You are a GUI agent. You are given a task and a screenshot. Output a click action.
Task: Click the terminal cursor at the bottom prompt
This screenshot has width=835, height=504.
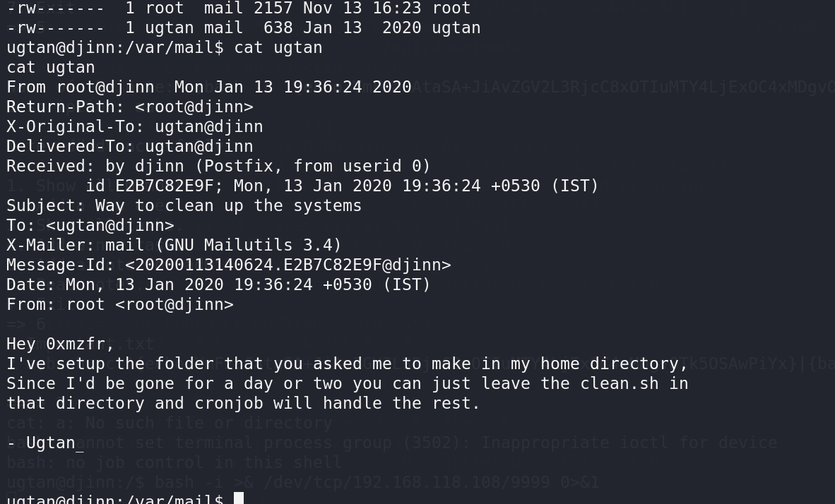[239, 498]
